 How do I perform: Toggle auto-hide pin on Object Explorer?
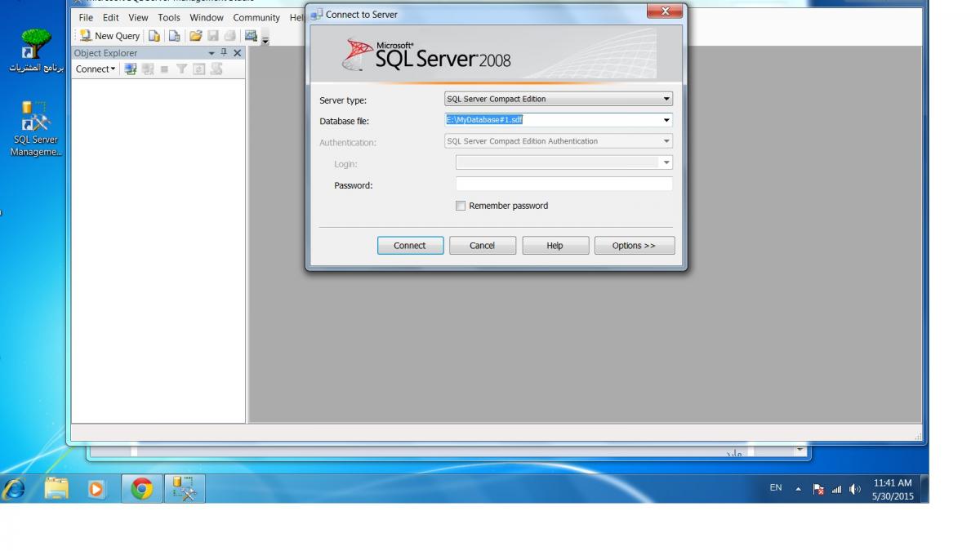[x=225, y=53]
